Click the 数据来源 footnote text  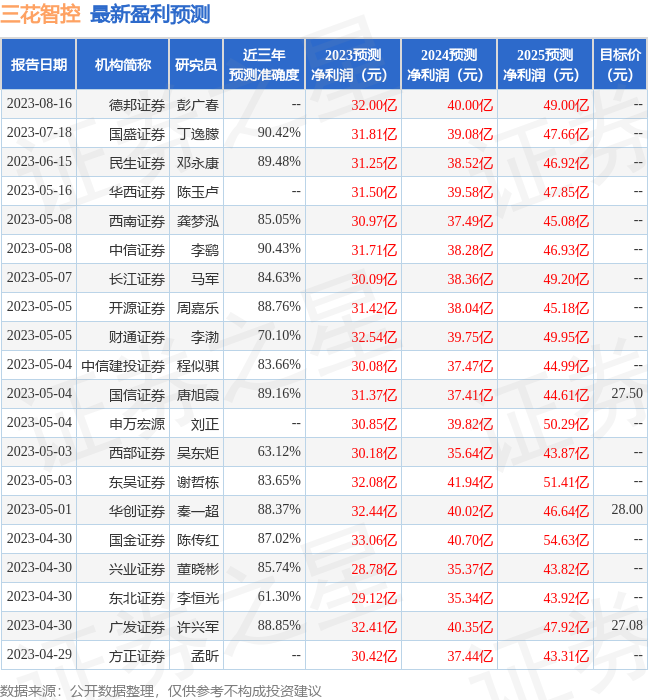[161, 692]
